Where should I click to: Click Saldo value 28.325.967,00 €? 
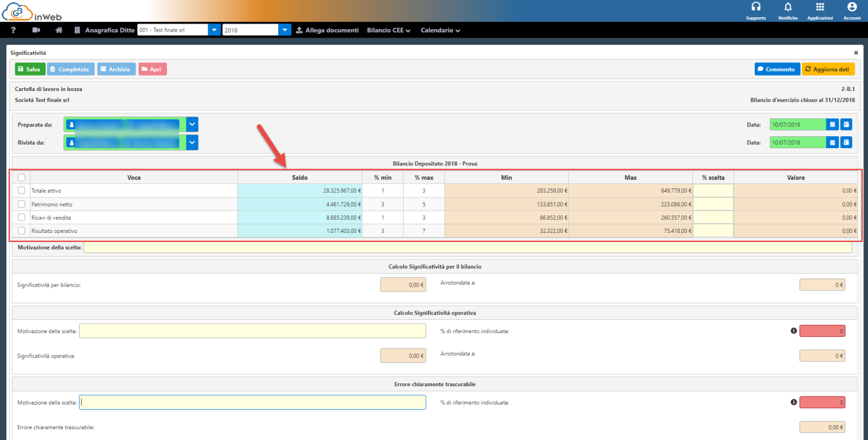[x=342, y=191]
